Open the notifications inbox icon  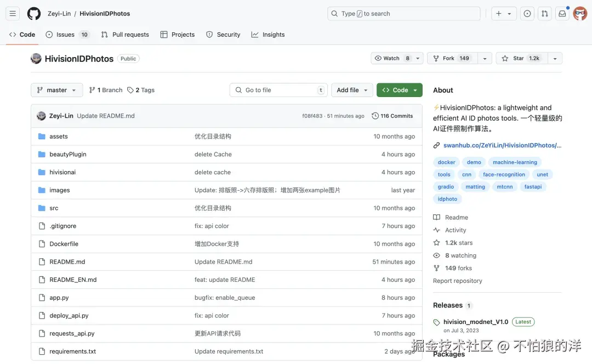click(x=562, y=14)
